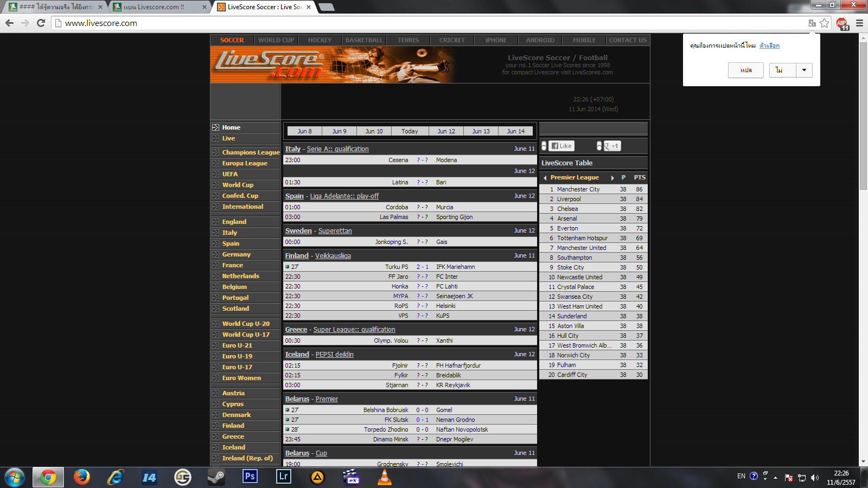868x488 pixels.
Task: Bookmark this page with the star icon
Action: click(825, 23)
